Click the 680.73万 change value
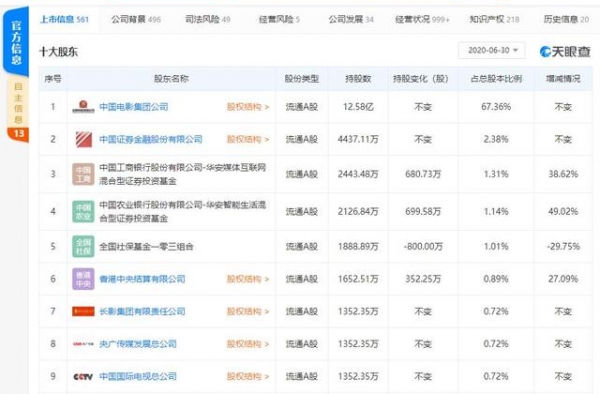 click(x=423, y=174)
